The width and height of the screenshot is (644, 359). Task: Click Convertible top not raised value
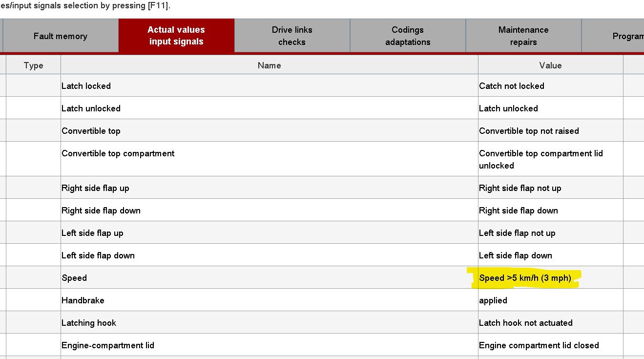(529, 131)
